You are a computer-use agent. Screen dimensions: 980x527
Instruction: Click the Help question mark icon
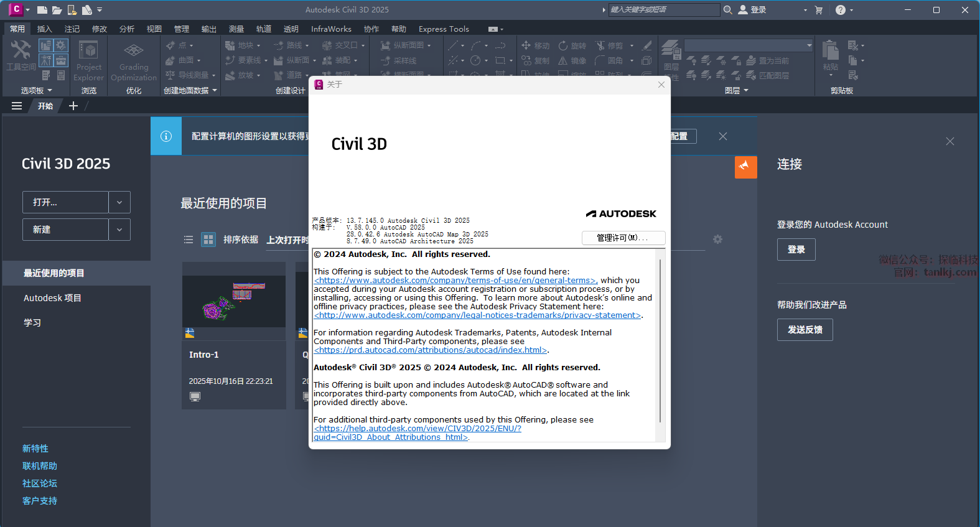841,10
